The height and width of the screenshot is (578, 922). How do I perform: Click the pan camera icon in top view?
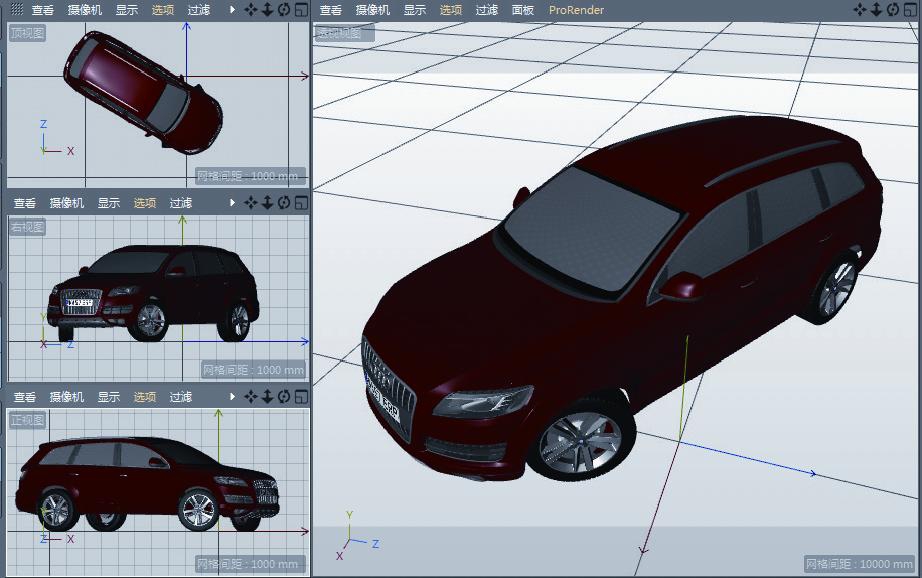point(251,9)
